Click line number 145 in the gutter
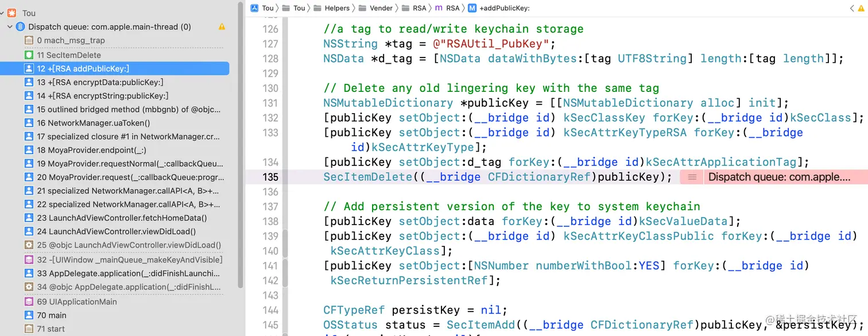The image size is (868, 336). pos(270,325)
